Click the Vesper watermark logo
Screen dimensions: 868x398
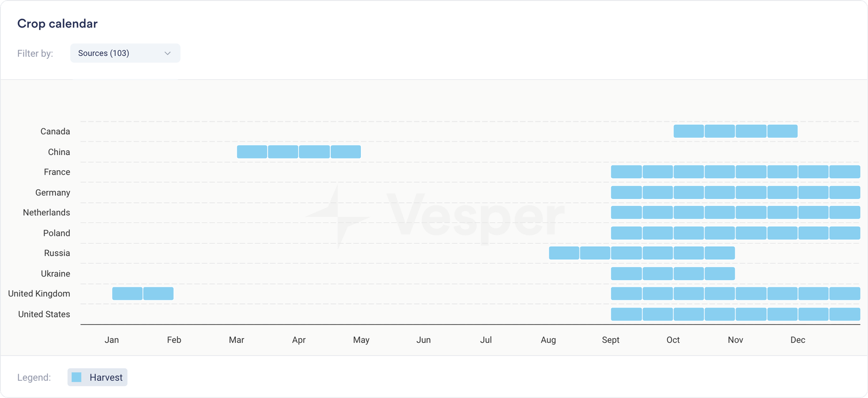tap(435, 217)
